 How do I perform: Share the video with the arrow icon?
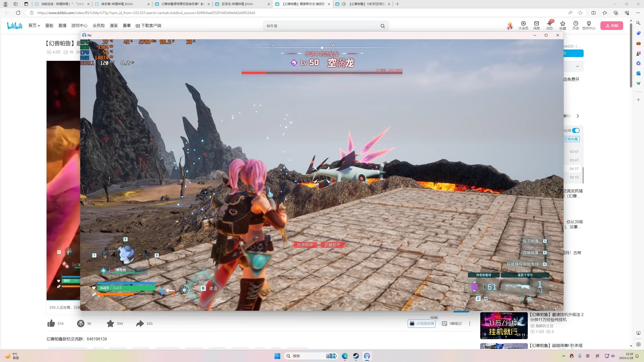click(140, 323)
